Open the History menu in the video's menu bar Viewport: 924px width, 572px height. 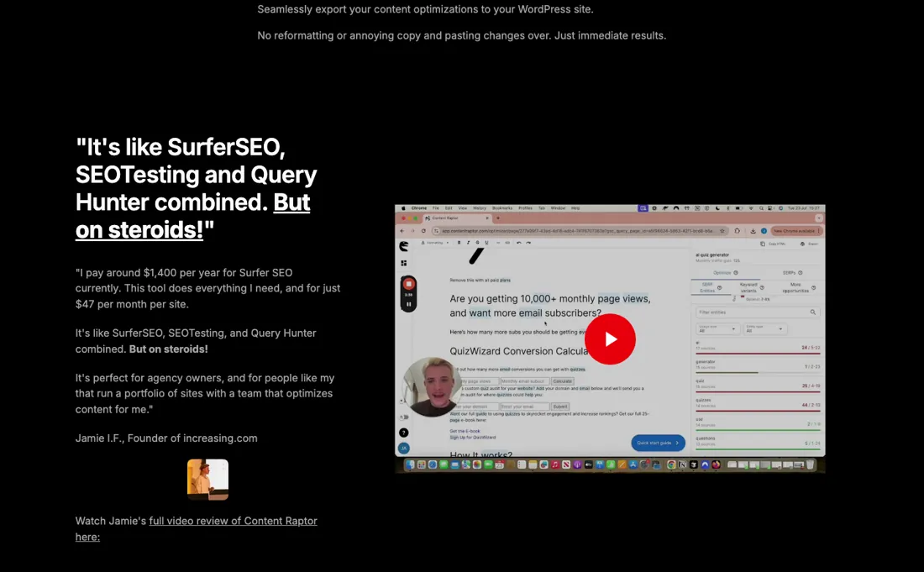[x=480, y=208]
